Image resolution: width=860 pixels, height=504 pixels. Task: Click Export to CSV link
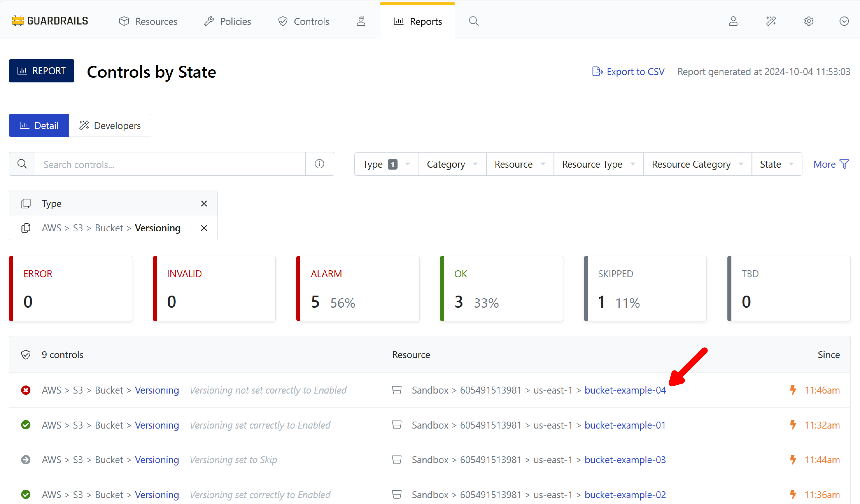[x=628, y=72]
